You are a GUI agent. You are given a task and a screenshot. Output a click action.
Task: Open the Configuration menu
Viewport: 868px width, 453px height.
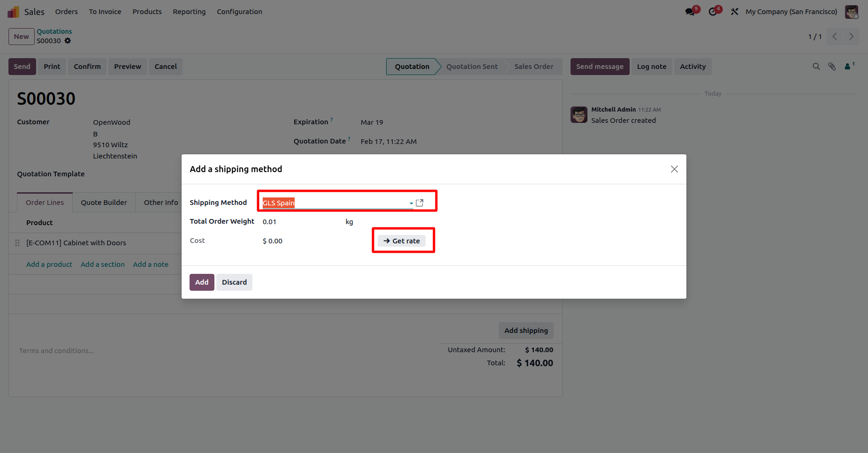pos(239,12)
